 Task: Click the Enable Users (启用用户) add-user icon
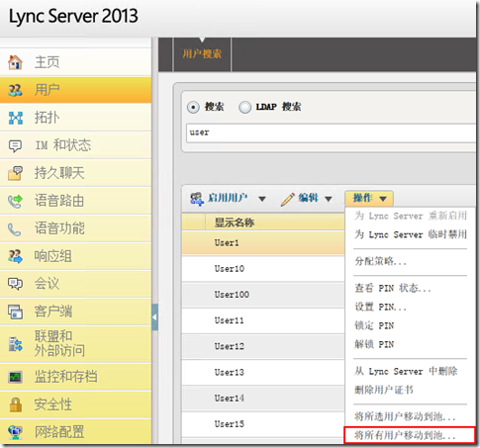click(197, 199)
